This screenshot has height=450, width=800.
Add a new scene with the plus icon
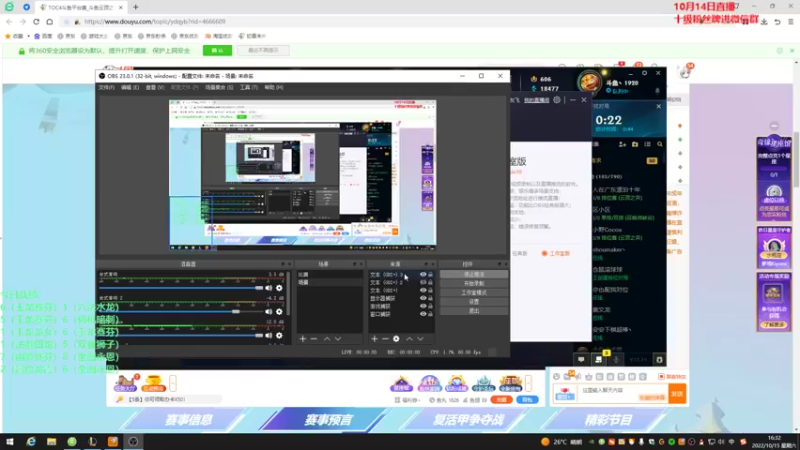[303, 339]
